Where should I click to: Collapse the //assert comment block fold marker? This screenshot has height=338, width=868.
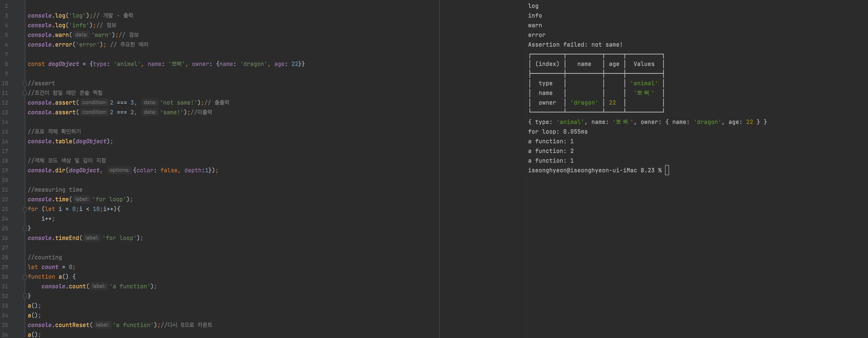25,83
